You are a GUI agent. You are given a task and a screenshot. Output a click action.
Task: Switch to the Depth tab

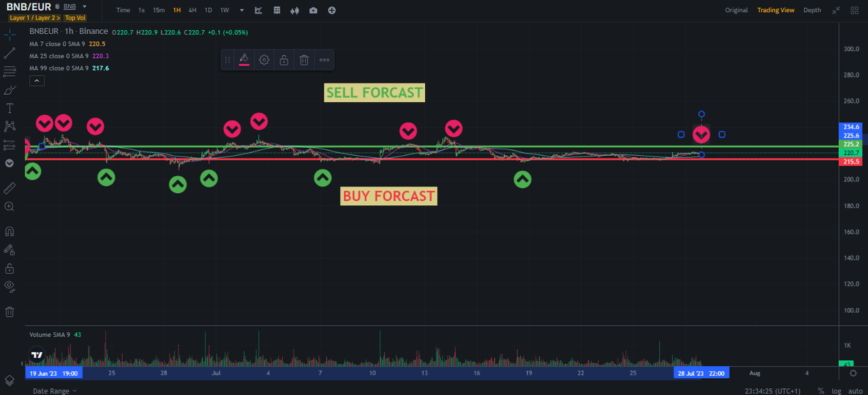click(x=812, y=10)
